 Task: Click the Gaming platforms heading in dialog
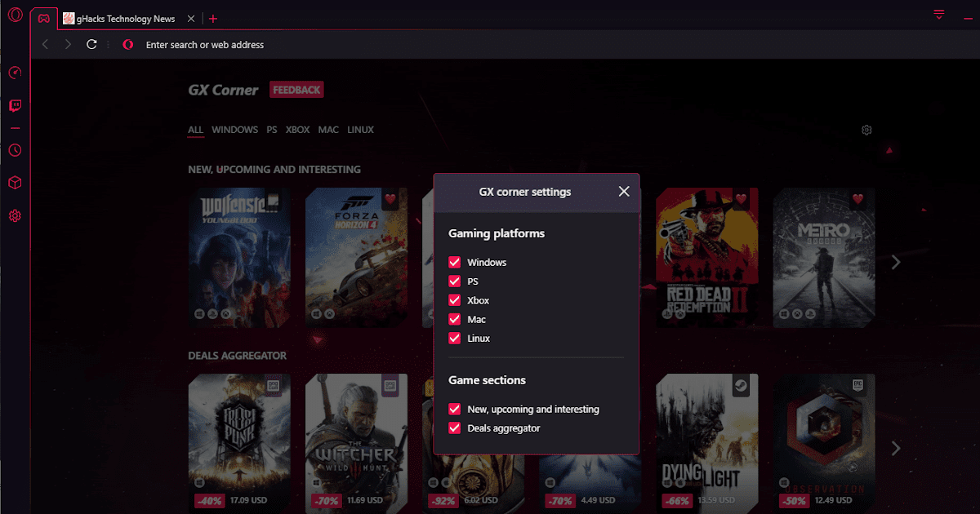click(497, 233)
